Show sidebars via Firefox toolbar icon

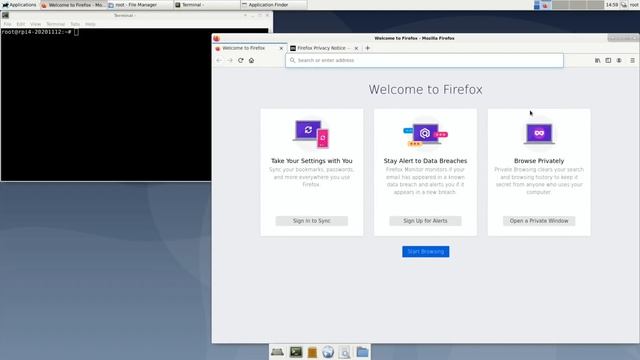608,60
